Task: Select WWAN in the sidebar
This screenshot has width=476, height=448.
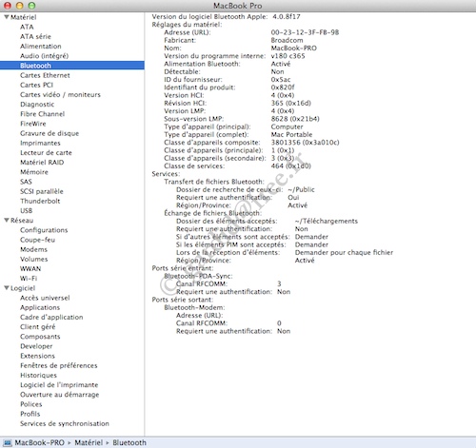Action: (x=30, y=269)
